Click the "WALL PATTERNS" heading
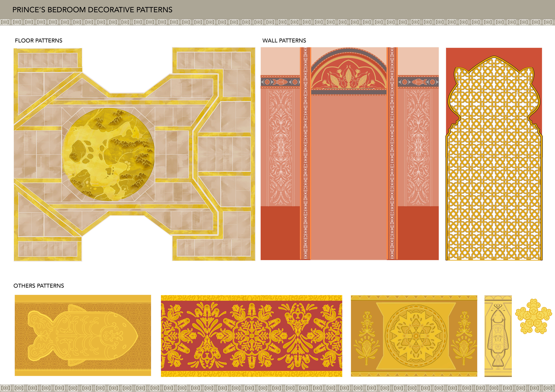Viewport: 555px width, 392px height. pos(284,40)
